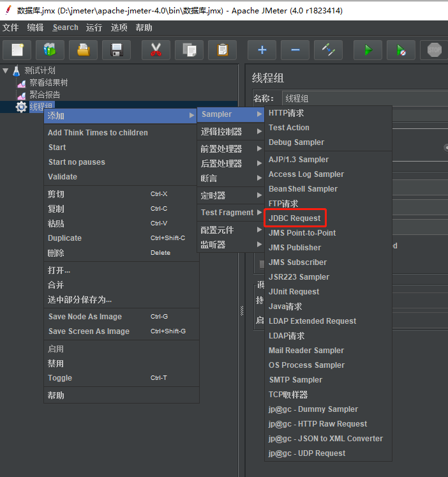This screenshot has height=477, width=448.
Task: Click the 聚合报告 listener icon
Action: pyautogui.click(x=22, y=95)
